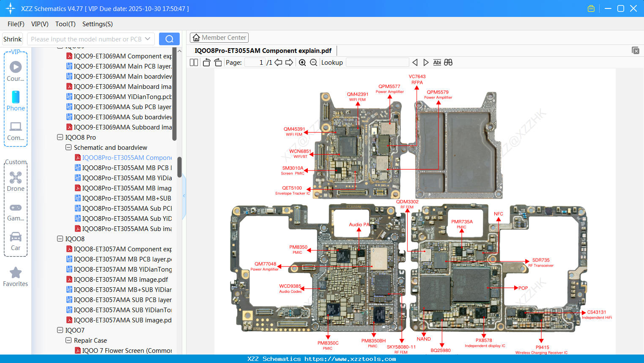
Task: Rotate the page clockwise
Action: pyautogui.click(x=217, y=62)
